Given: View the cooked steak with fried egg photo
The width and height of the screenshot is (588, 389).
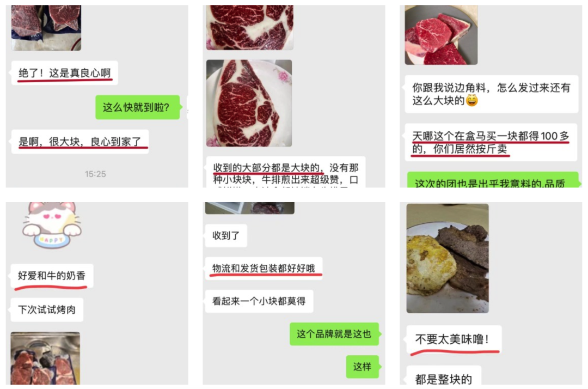Looking at the screenshot, I should point(448,258).
